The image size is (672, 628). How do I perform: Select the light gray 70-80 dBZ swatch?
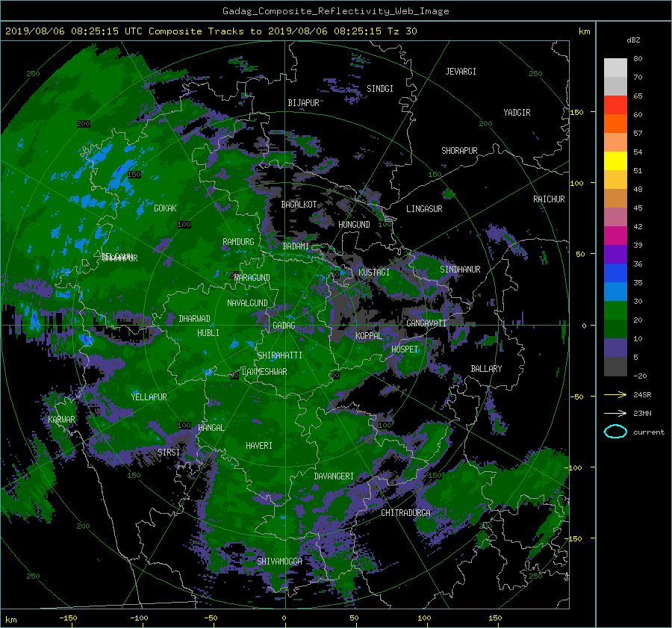[615, 68]
